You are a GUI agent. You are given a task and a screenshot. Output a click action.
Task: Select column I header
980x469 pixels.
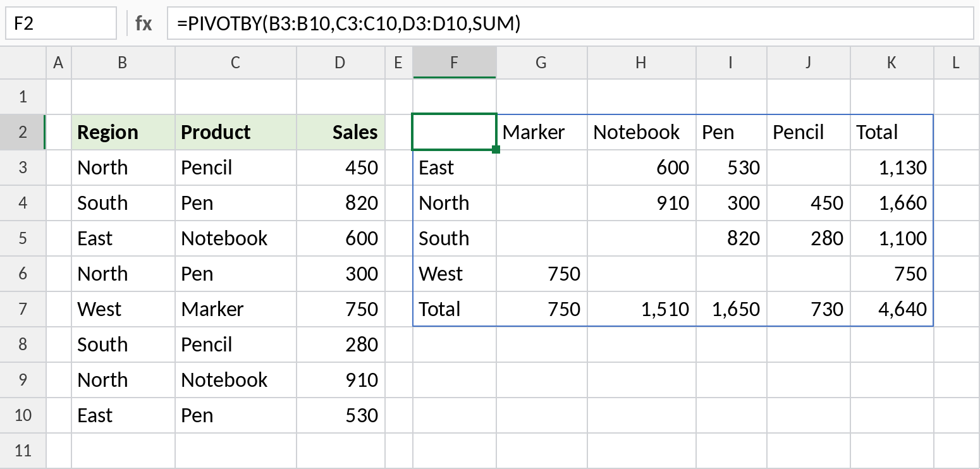click(732, 63)
